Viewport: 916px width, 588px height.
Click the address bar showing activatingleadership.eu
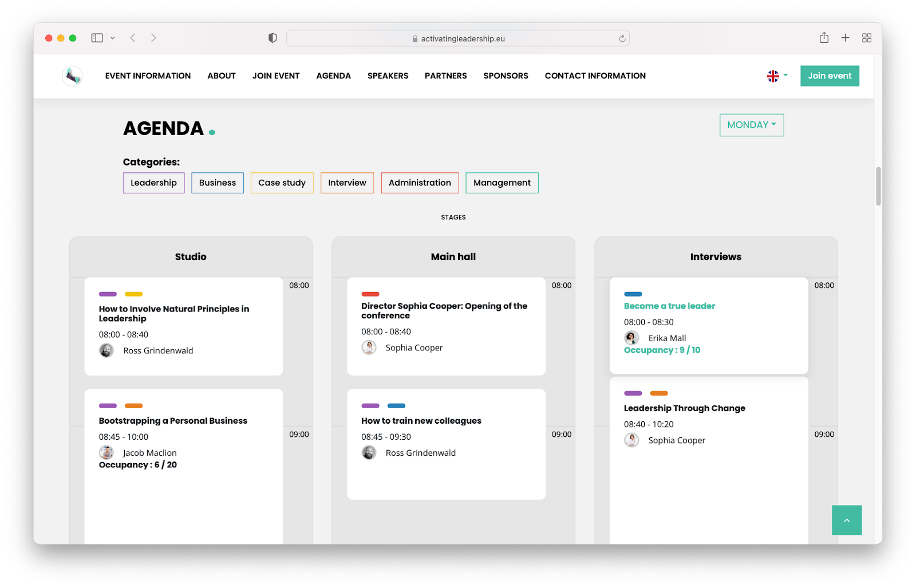click(458, 38)
